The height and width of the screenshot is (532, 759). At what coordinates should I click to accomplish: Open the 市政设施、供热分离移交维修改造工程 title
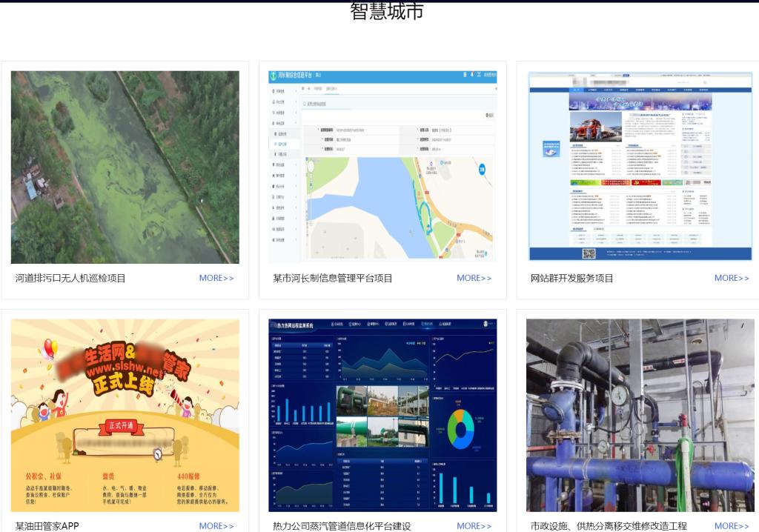click(609, 526)
